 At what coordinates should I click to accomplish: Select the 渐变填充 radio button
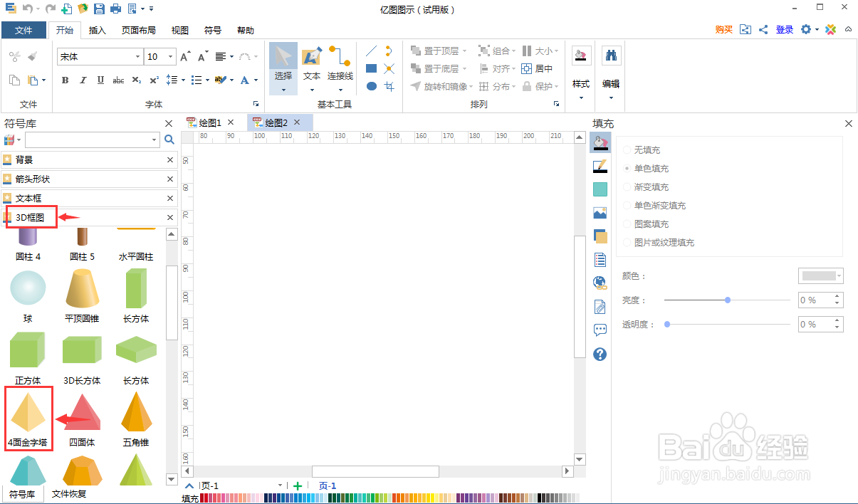pos(627,187)
